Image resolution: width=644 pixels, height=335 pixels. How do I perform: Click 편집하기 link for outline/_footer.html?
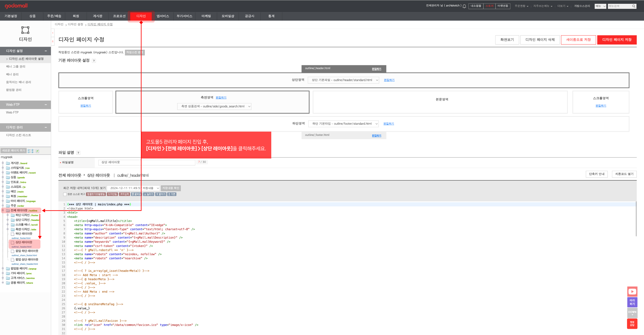click(376, 136)
